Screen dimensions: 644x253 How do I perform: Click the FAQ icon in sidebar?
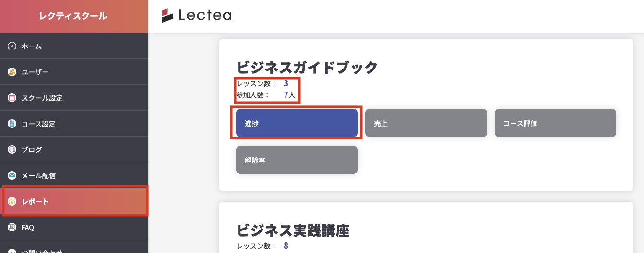(12, 227)
